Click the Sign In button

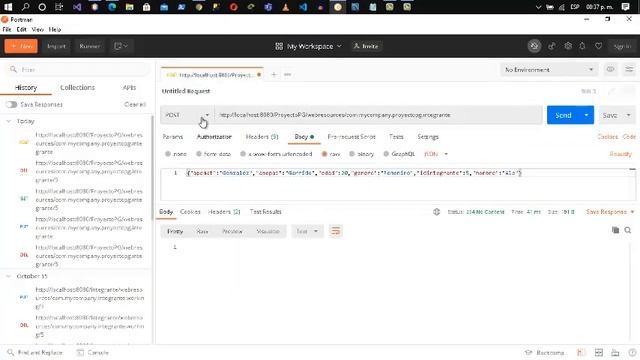(622, 46)
